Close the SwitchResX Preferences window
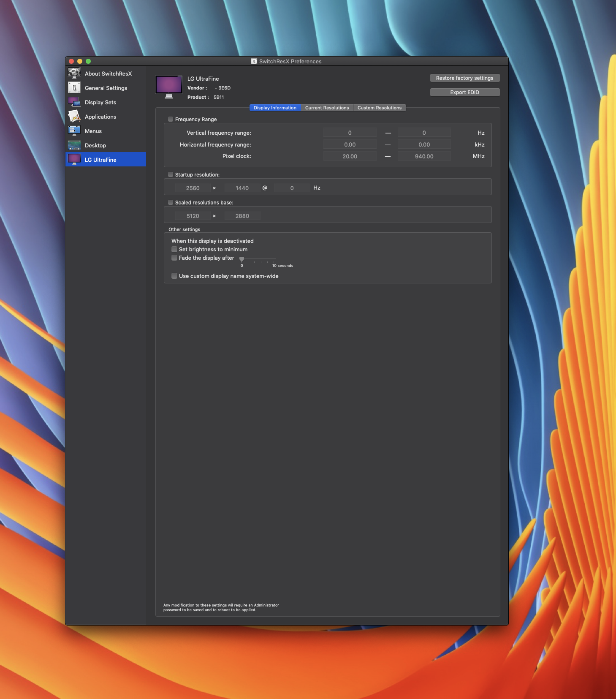This screenshot has width=616, height=699. (x=71, y=61)
